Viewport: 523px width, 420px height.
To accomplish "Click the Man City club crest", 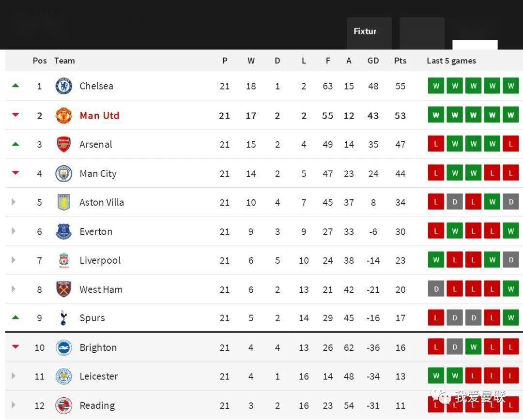I will tap(64, 173).
